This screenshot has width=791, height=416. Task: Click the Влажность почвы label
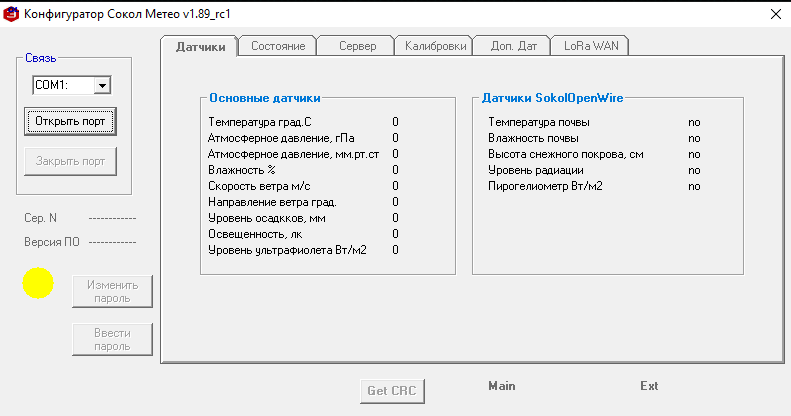(x=533, y=138)
